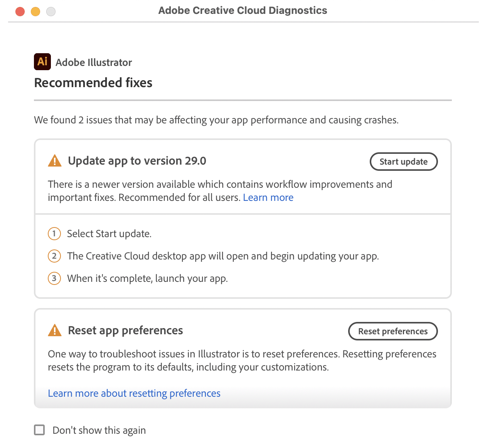Viewport: 485px width, 448px height.
Task: Select the text describing 2 found issues
Action: point(216,120)
